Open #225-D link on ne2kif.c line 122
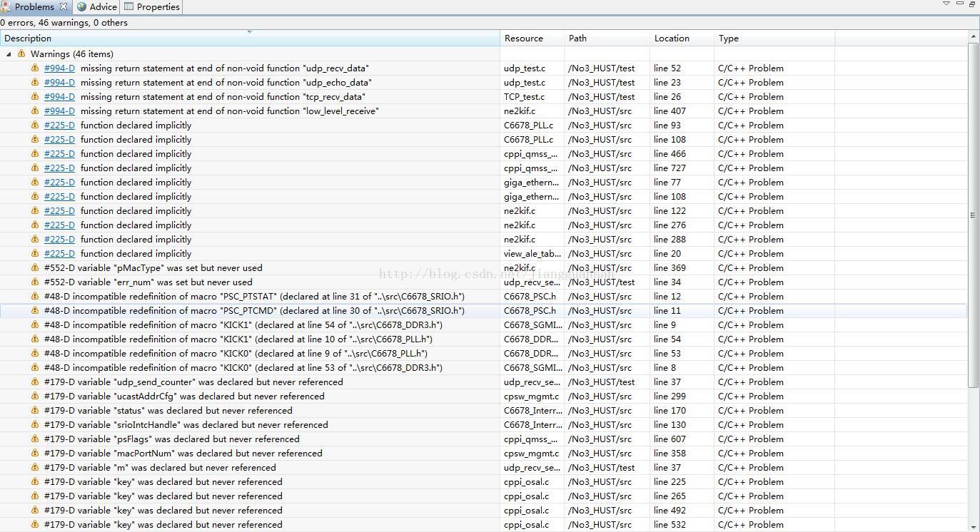The width and height of the screenshot is (980, 532). 59,211
